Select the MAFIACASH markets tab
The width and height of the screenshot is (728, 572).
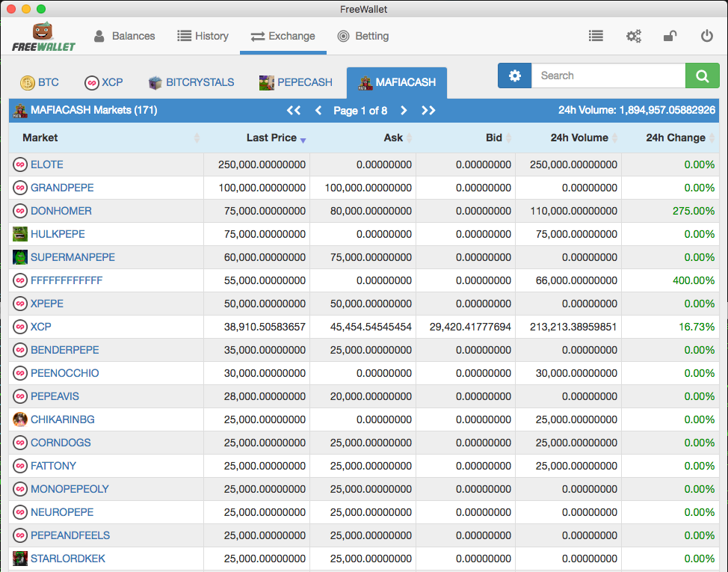point(397,83)
